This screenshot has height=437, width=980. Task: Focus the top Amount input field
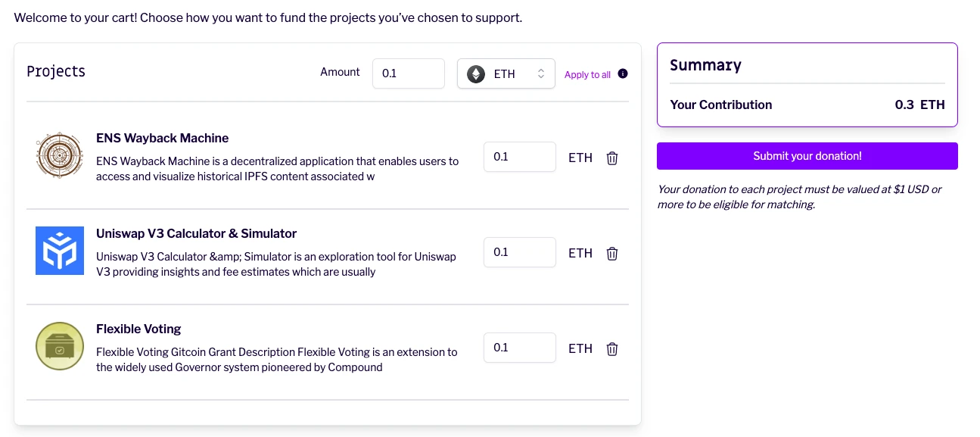(408, 73)
